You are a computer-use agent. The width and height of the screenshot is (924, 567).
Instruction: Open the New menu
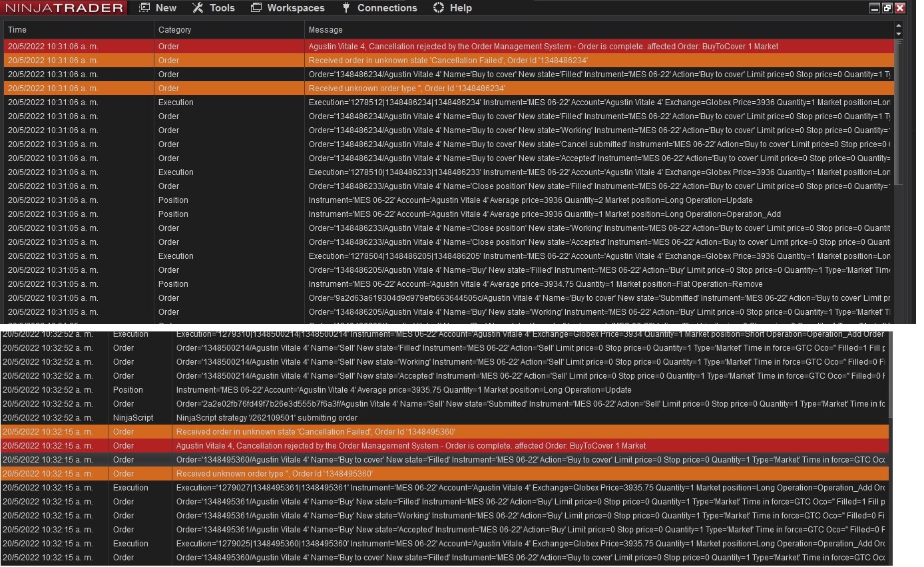(x=158, y=8)
